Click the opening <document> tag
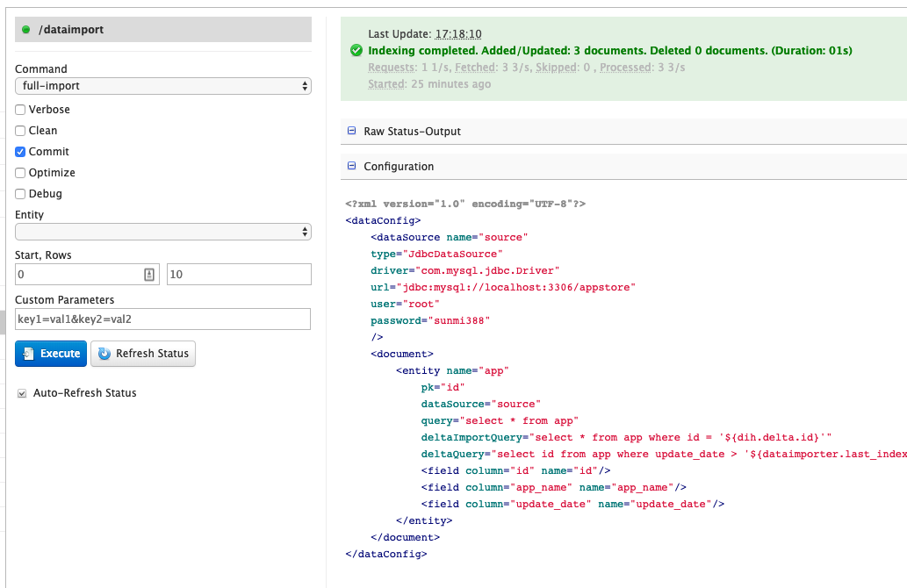Image resolution: width=907 pixels, height=588 pixels. [x=402, y=354]
